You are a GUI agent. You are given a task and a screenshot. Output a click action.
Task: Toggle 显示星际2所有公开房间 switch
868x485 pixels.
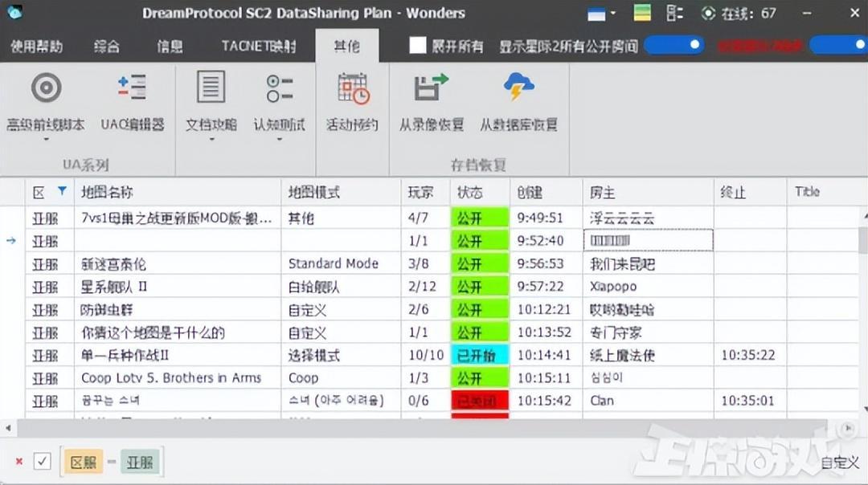[x=674, y=46]
